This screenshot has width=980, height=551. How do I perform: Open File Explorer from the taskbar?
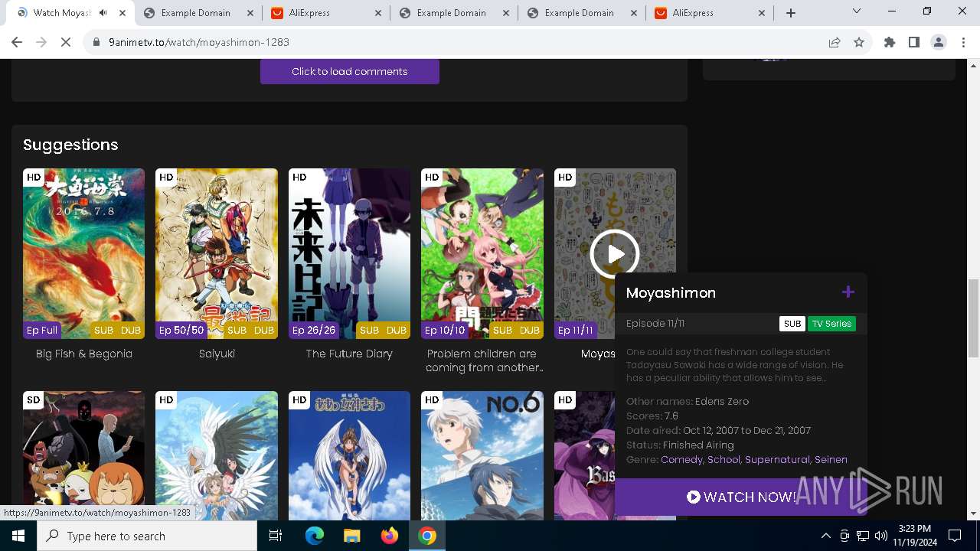[351, 536]
